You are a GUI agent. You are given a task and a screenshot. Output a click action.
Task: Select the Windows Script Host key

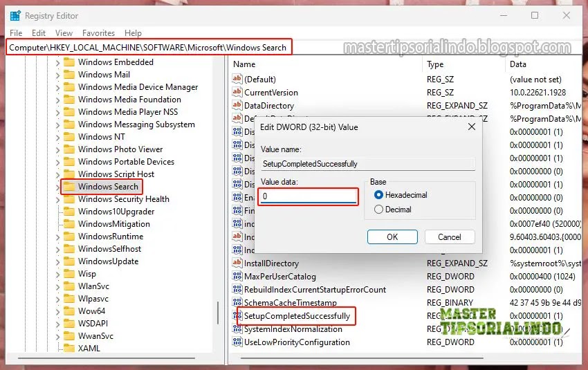click(116, 174)
